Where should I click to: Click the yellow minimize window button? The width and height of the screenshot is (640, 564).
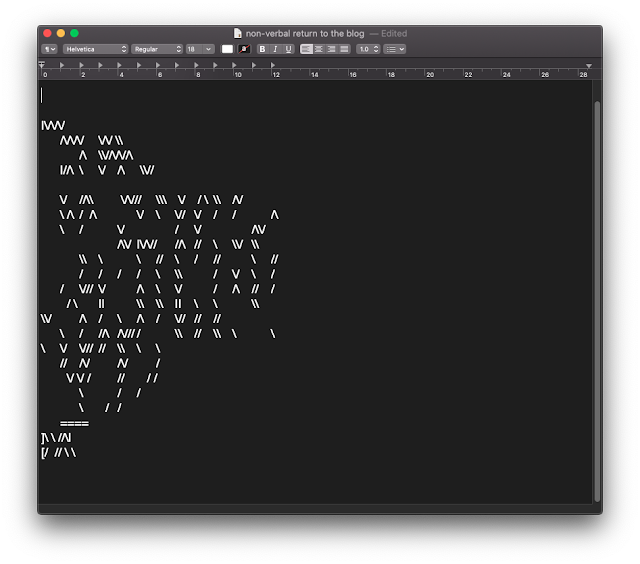[x=61, y=33]
